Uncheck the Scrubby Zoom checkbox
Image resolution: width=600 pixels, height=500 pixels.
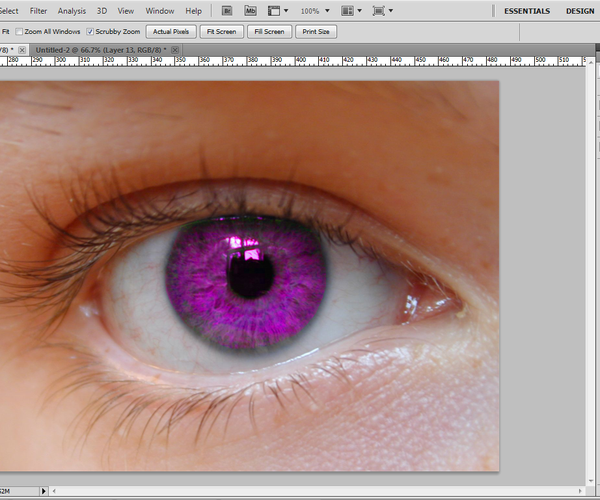pos(90,32)
